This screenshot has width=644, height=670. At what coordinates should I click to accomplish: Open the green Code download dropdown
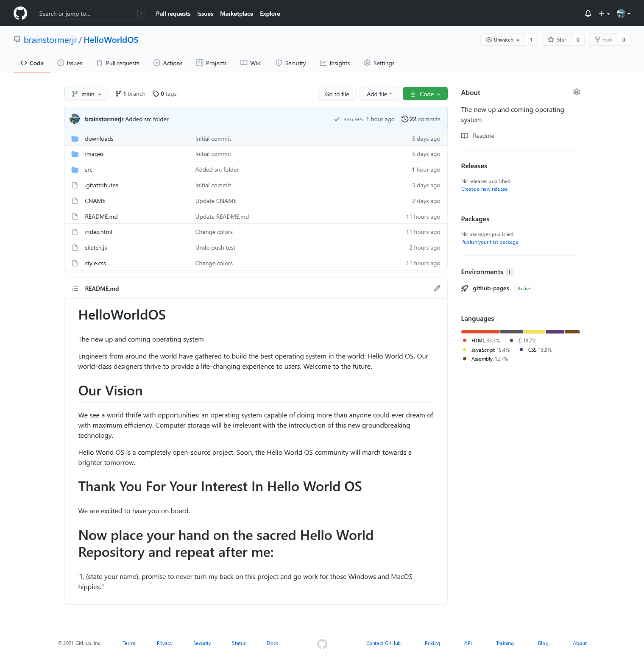coord(425,94)
